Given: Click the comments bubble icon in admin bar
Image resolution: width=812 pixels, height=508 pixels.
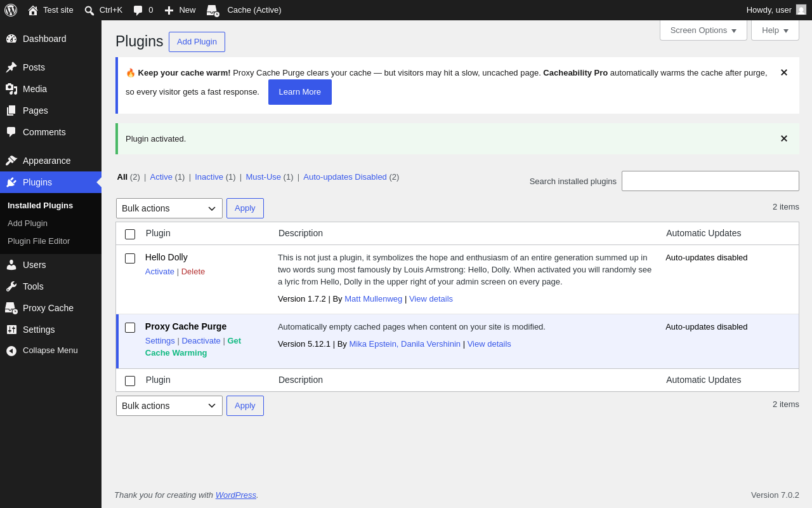Looking at the screenshot, I should [x=138, y=10].
